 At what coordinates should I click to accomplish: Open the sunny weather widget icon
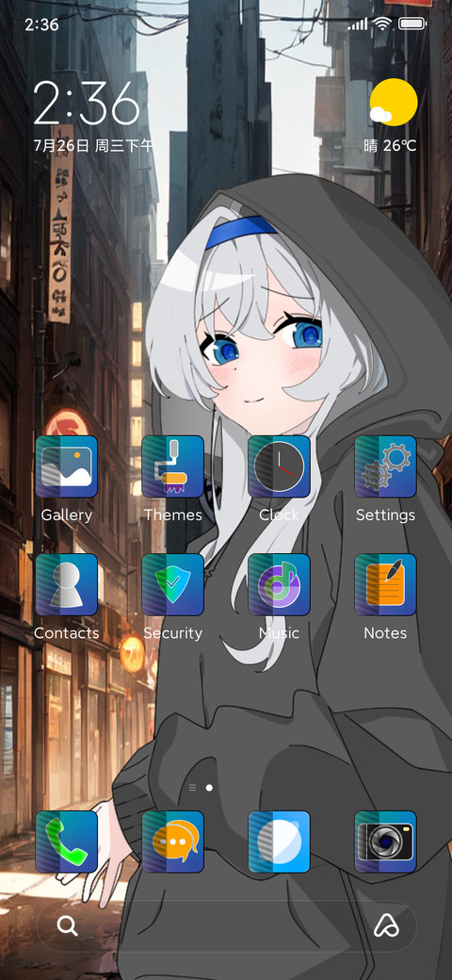click(x=393, y=103)
